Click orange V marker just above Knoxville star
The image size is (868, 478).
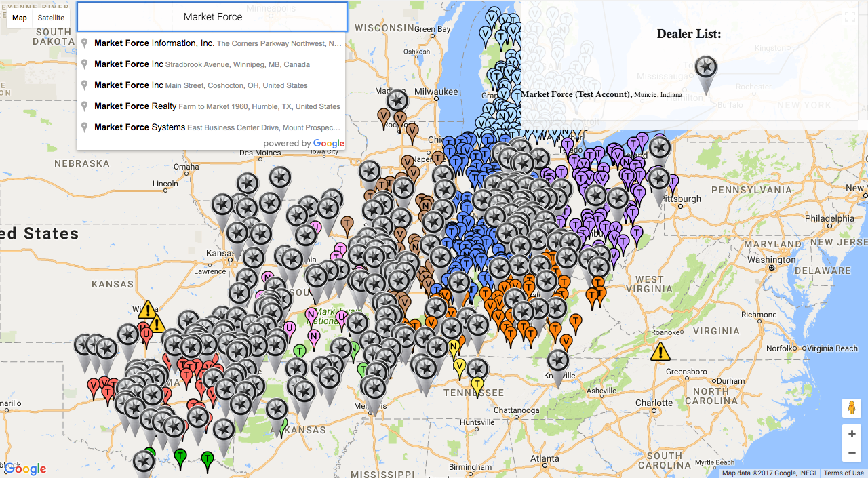click(x=565, y=341)
